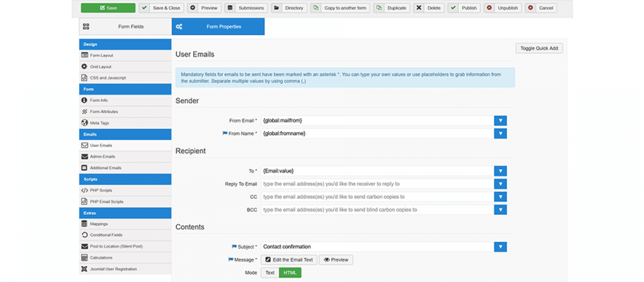644x282 pixels.
Task: Click the Toggle Quick Add button
Action: (x=539, y=48)
